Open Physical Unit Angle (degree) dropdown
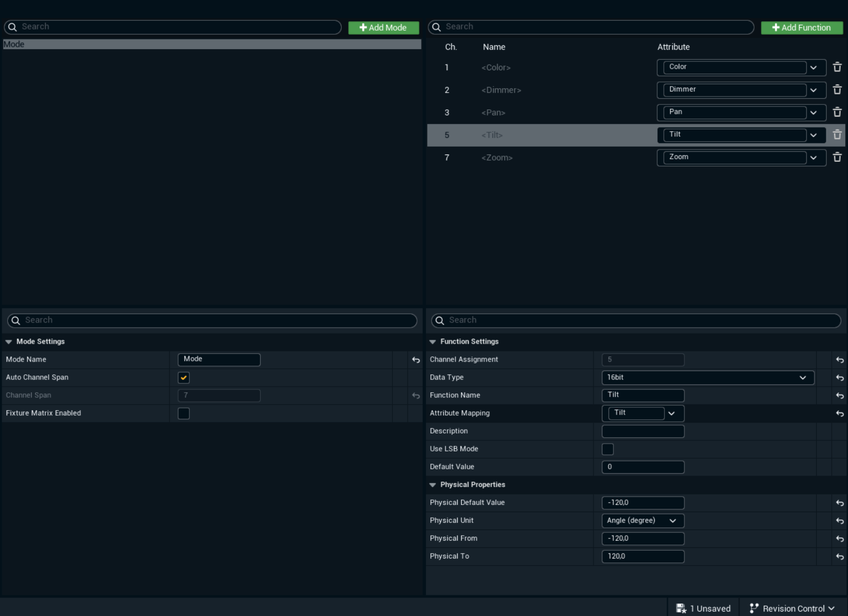This screenshot has width=848, height=616. point(642,521)
